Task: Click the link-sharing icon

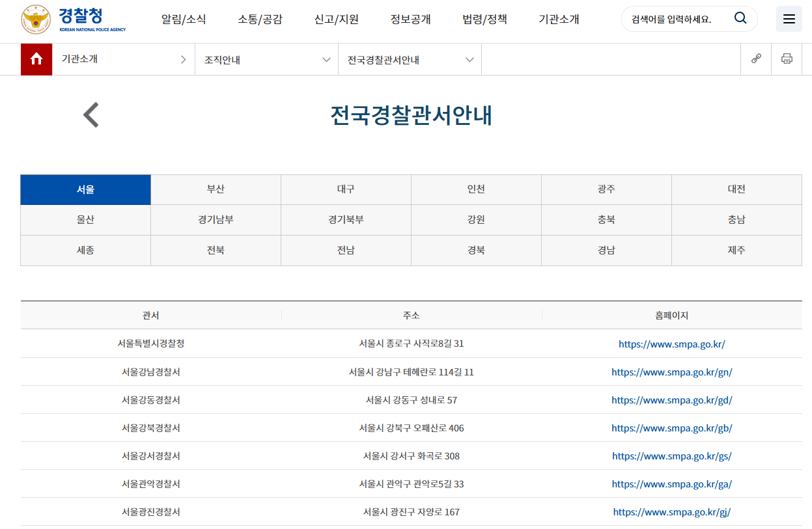Action: [755, 59]
